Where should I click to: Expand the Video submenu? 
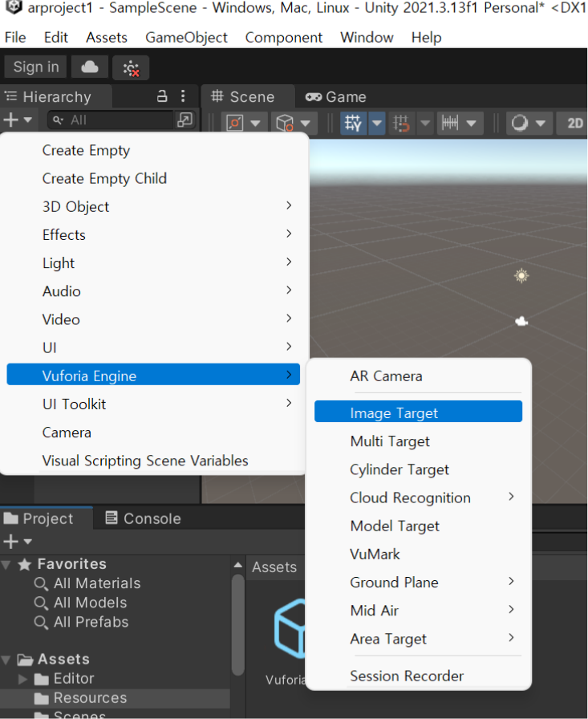(x=153, y=319)
